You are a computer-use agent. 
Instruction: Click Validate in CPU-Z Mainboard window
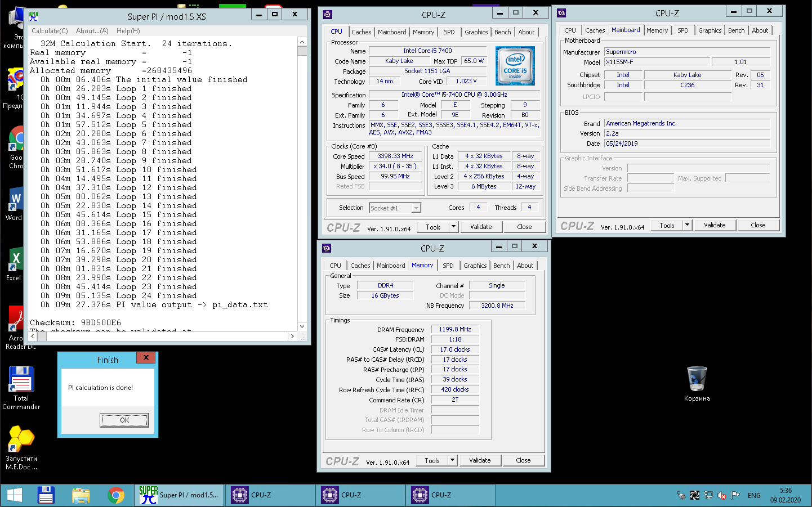pos(715,225)
